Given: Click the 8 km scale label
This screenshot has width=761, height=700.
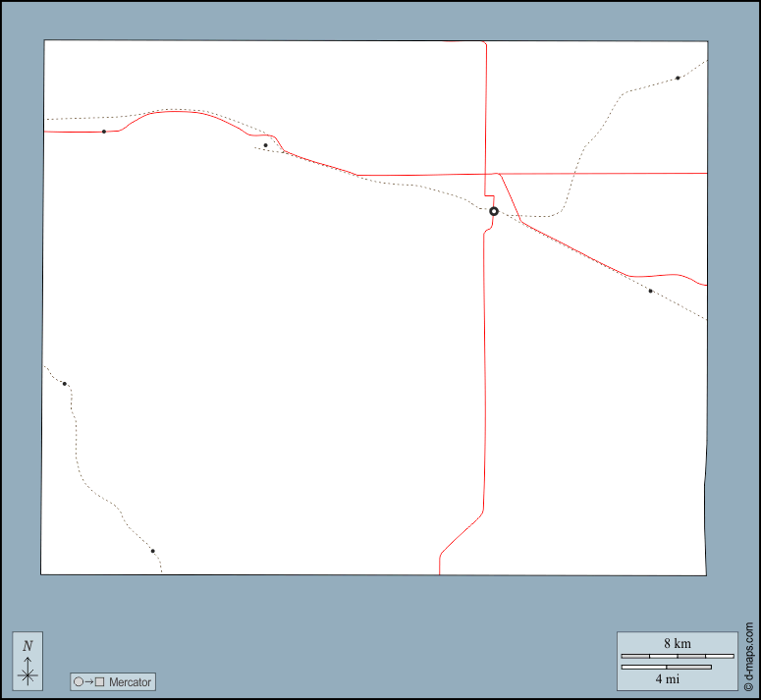Looking at the screenshot, I should [x=677, y=643].
